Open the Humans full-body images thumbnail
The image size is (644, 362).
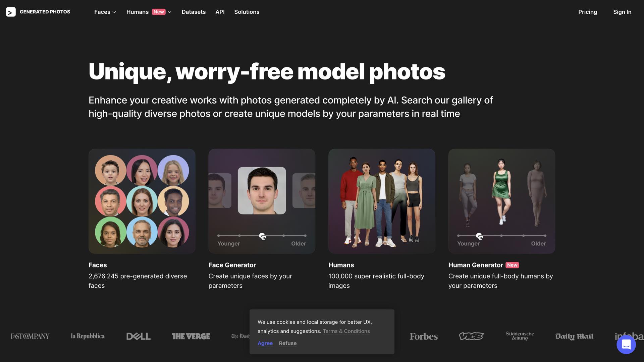coord(382,201)
